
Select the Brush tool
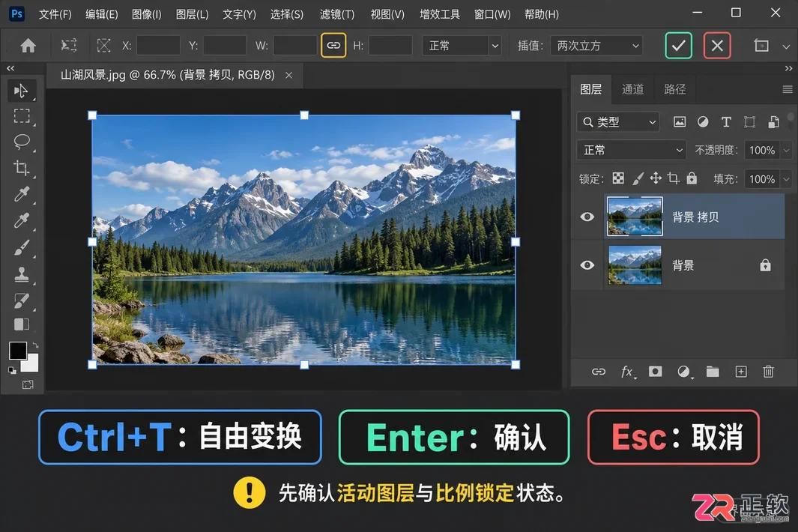(22, 247)
